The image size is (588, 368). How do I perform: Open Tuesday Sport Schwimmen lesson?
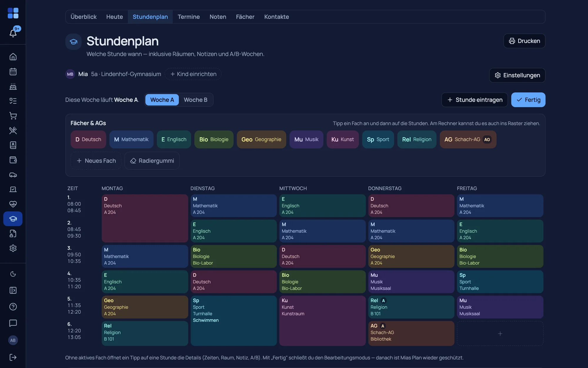tap(233, 321)
